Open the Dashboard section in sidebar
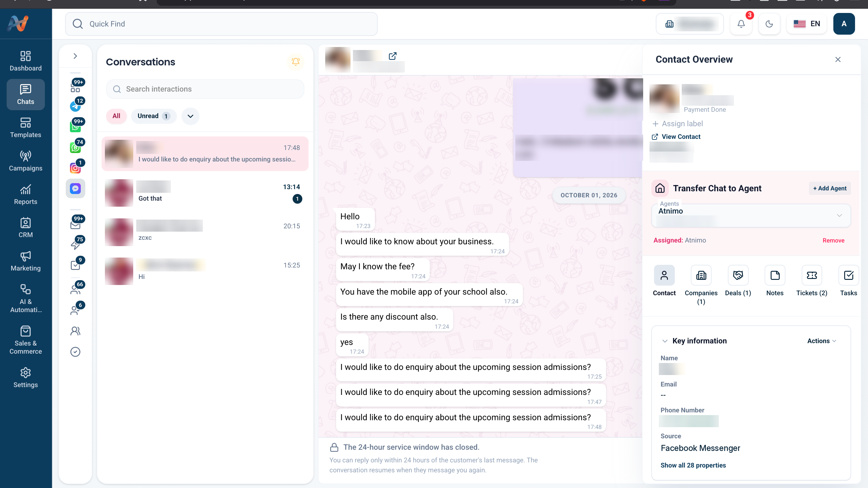Viewport: 868px width, 488px height. tap(26, 61)
